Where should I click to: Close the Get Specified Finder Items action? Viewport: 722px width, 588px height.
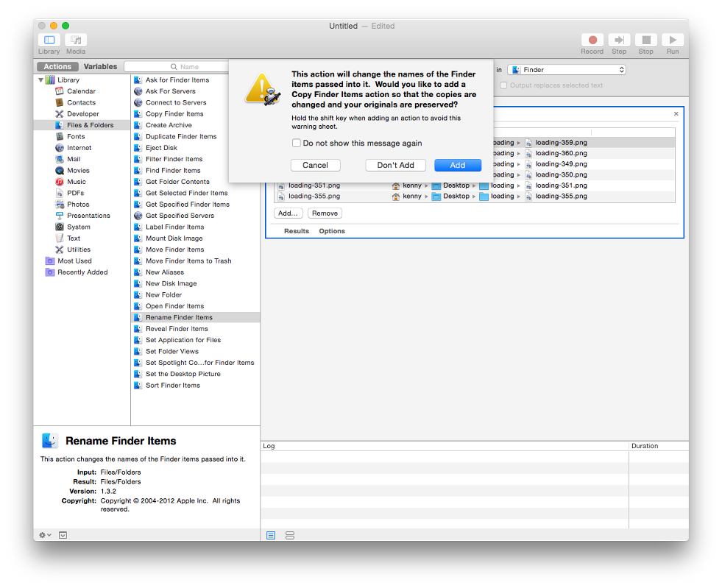676,114
